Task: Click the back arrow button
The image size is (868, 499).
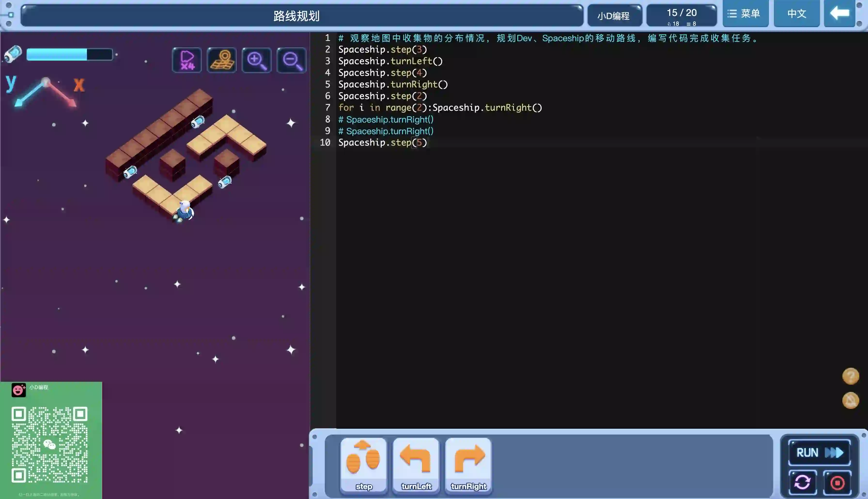Action: (x=839, y=14)
